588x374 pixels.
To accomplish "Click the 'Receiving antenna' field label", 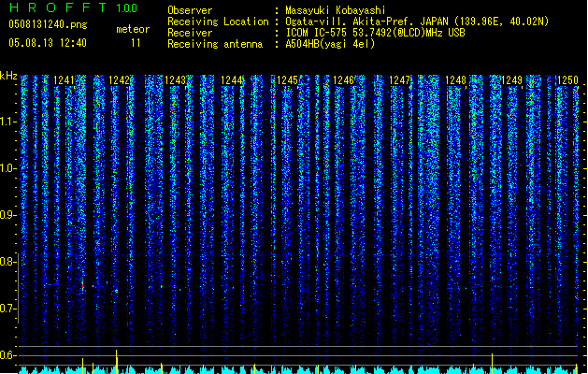I will tap(215, 44).
